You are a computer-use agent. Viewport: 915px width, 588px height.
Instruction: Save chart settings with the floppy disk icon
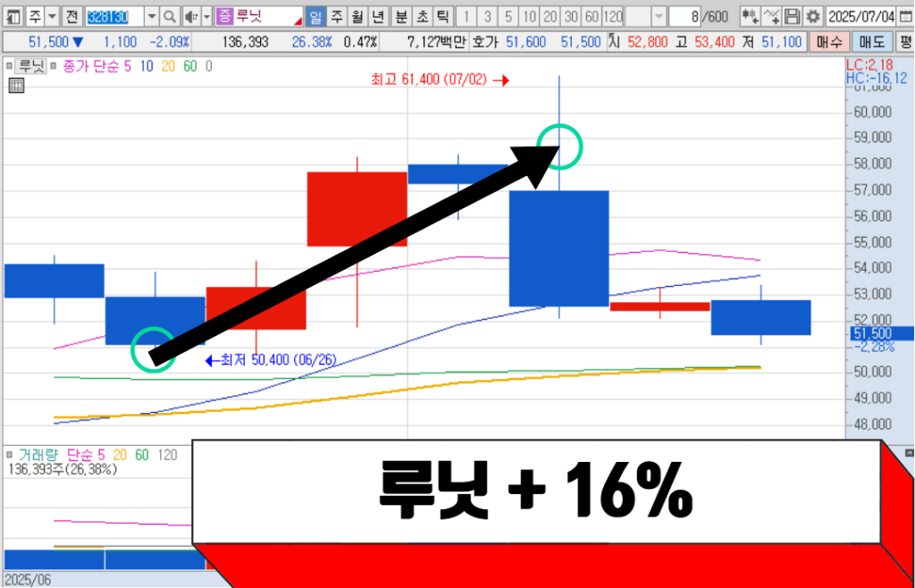pyautogui.click(x=792, y=16)
